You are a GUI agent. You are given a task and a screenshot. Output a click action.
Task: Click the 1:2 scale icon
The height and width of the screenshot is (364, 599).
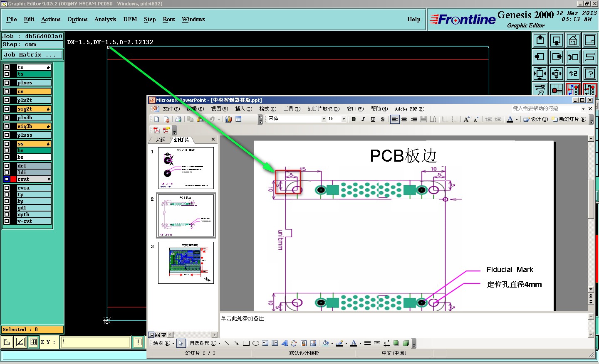click(x=573, y=74)
